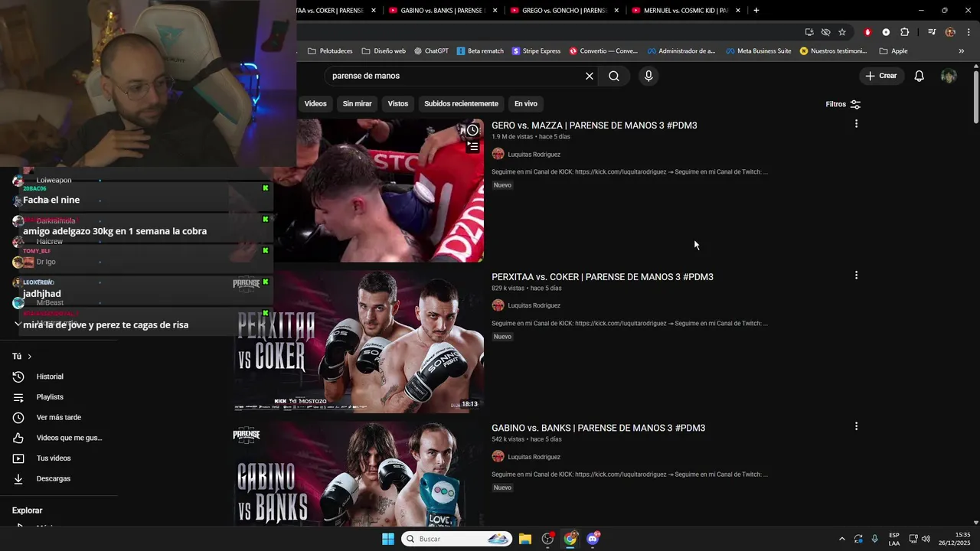980x551 pixels.
Task: Click the magnifier search button
Action: tap(614, 76)
